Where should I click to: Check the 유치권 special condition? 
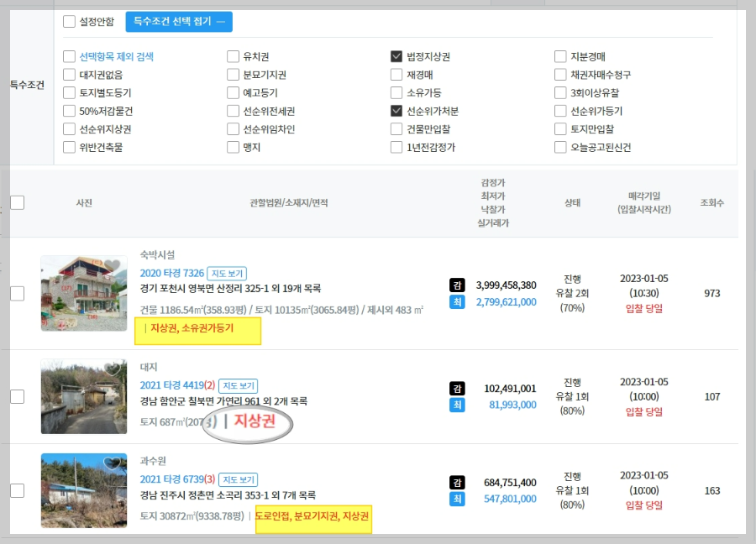click(x=233, y=55)
